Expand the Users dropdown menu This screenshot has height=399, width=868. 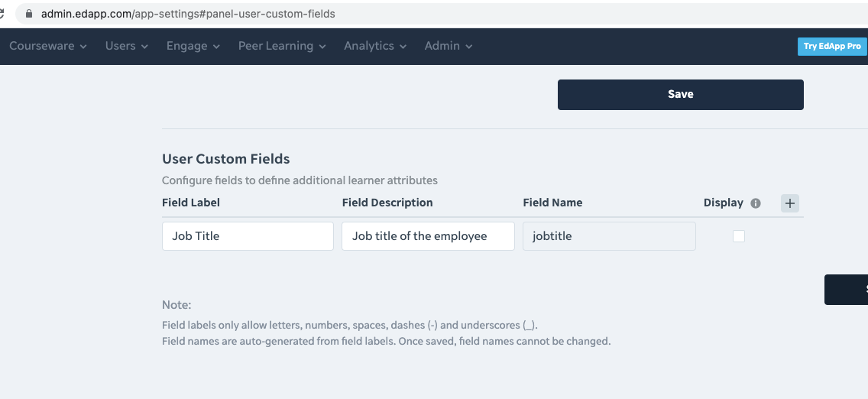[x=127, y=46]
